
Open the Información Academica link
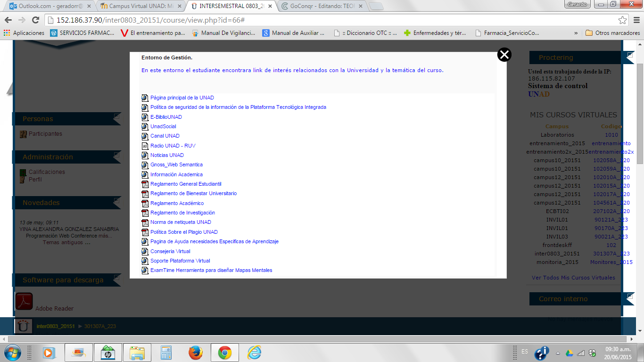176,174
